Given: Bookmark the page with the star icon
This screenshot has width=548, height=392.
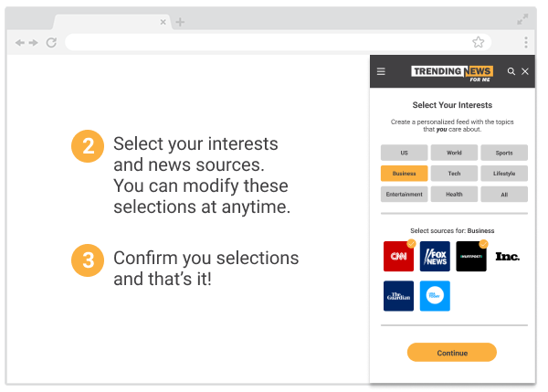Looking at the screenshot, I should (478, 42).
